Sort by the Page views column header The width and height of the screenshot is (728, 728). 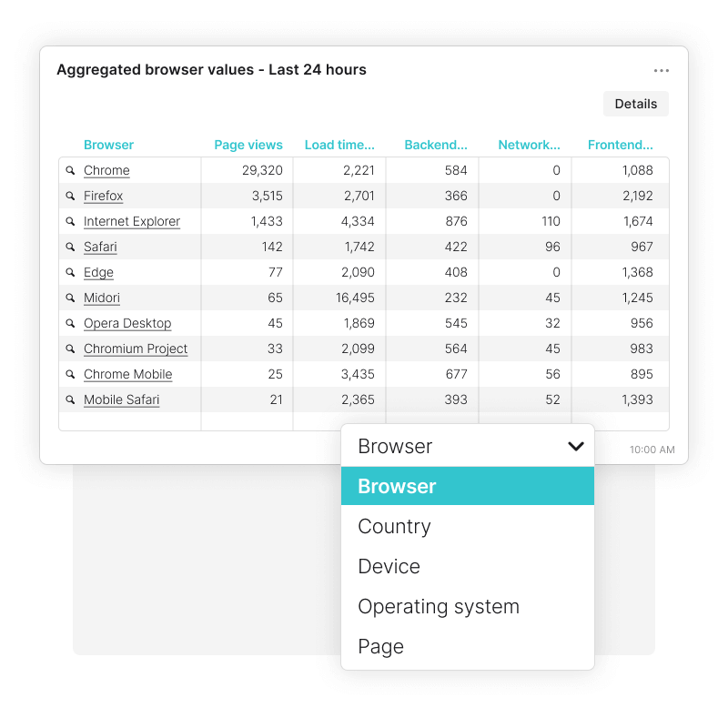click(x=248, y=145)
